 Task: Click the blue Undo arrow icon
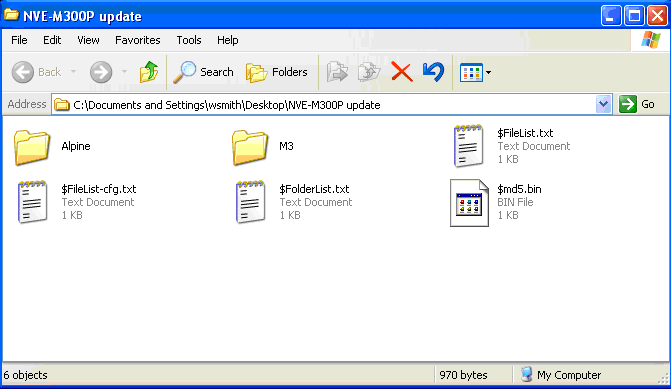point(433,72)
